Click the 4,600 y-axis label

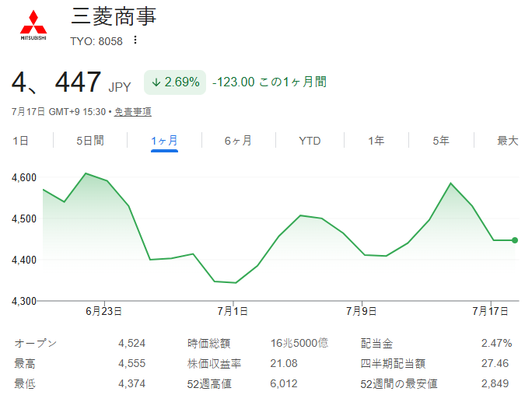coord(24,177)
